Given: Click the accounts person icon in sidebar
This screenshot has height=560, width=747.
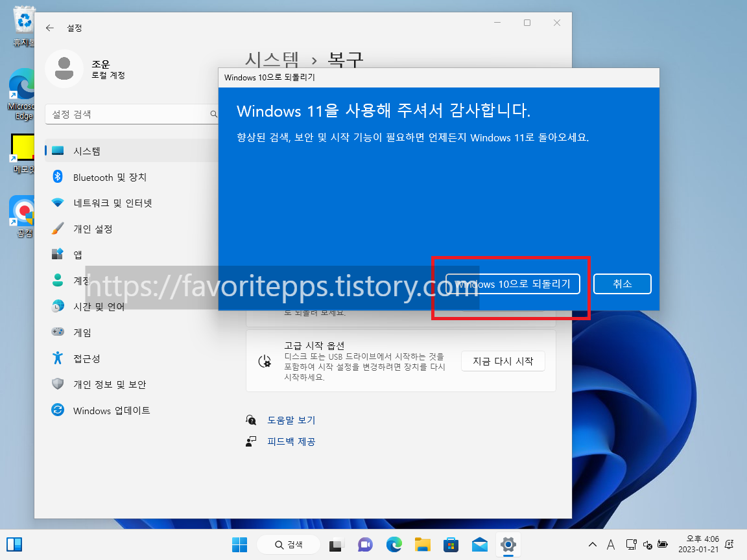Looking at the screenshot, I should [x=58, y=280].
